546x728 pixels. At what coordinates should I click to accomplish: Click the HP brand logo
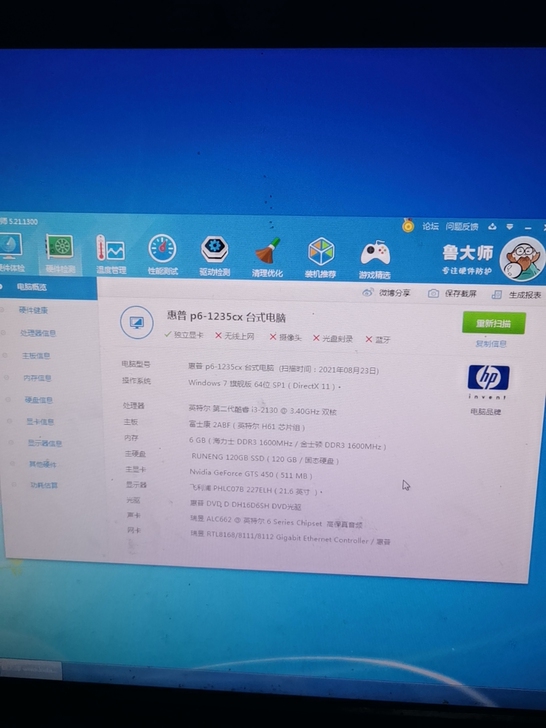pos(488,378)
